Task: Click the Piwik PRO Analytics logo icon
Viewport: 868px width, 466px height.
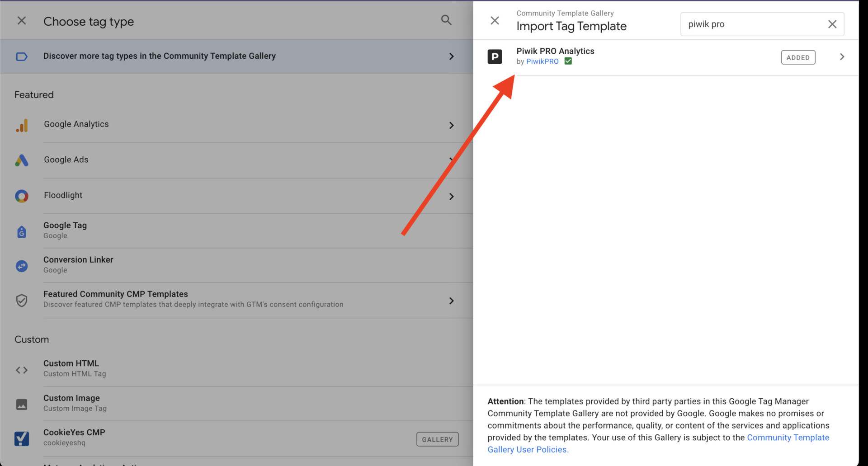Action: (495, 56)
